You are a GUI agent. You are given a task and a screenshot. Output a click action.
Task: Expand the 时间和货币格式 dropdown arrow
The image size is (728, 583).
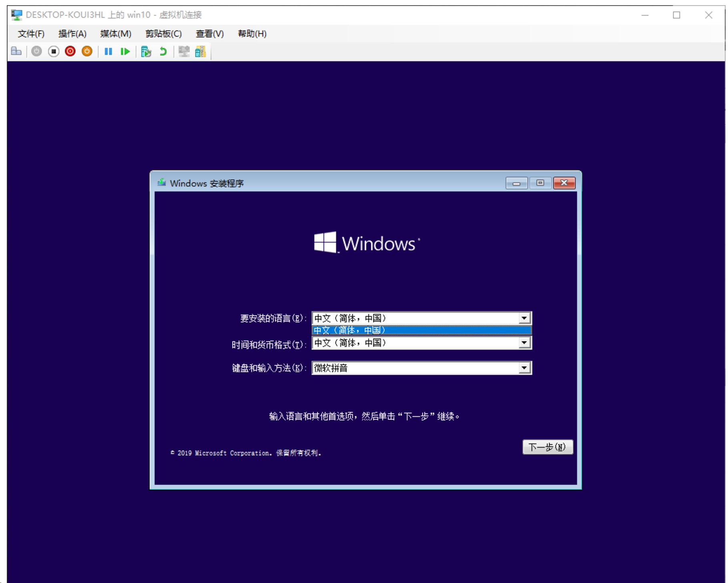524,343
